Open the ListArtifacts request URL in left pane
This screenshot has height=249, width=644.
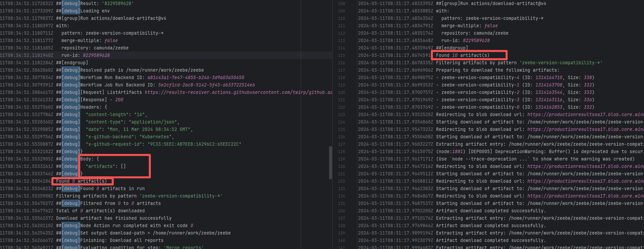tap(239, 92)
